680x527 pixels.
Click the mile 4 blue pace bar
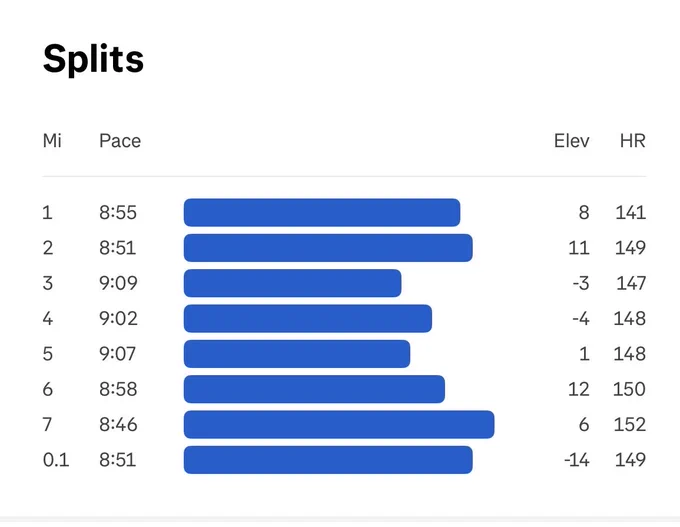click(308, 318)
